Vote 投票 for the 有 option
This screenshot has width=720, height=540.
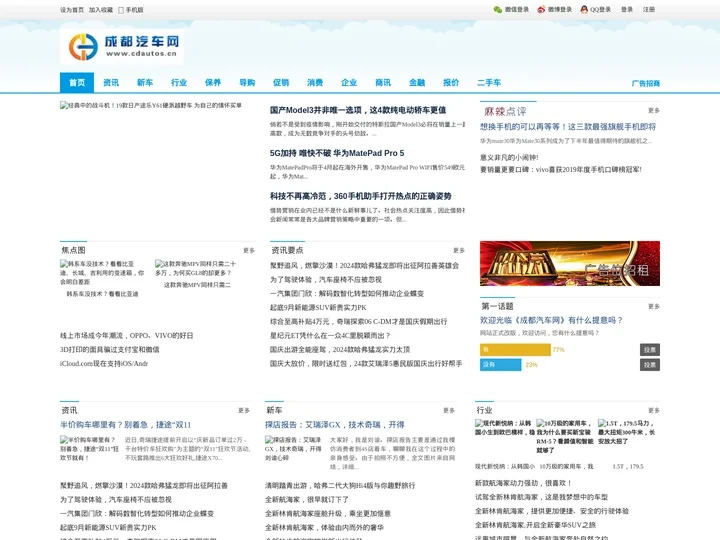(x=650, y=350)
